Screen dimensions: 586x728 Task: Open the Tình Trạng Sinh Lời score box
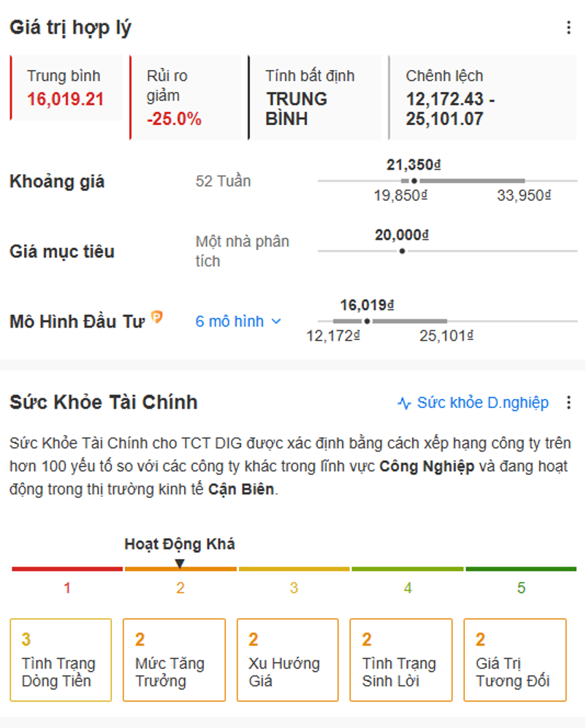401,660
